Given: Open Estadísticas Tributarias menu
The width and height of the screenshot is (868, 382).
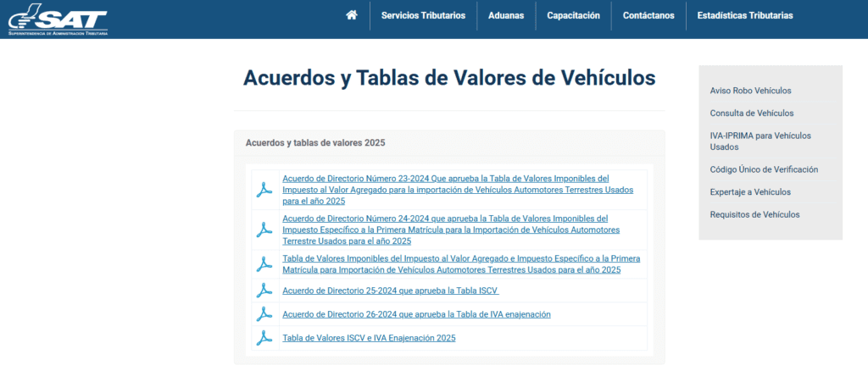Looking at the screenshot, I should pyautogui.click(x=744, y=15).
